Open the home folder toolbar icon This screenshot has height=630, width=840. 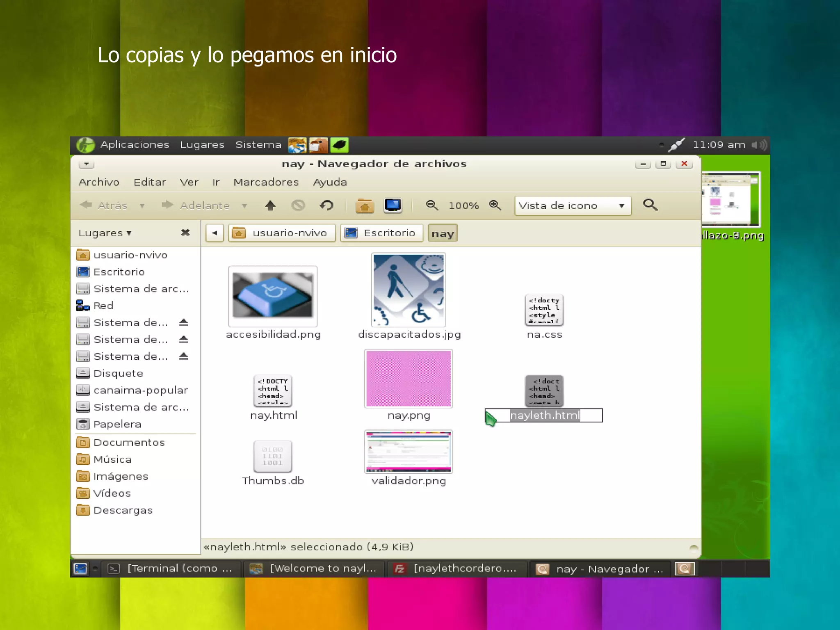[x=364, y=205]
